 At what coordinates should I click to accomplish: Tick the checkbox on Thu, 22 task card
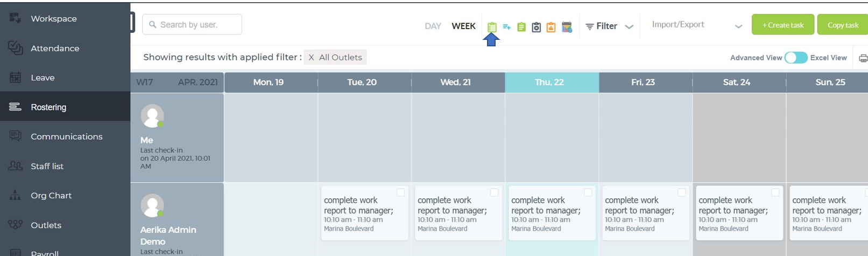coord(588,192)
